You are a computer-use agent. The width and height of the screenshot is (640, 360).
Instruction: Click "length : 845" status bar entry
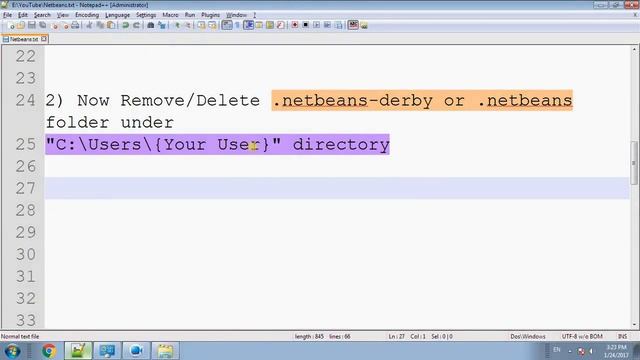[x=309, y=336]
